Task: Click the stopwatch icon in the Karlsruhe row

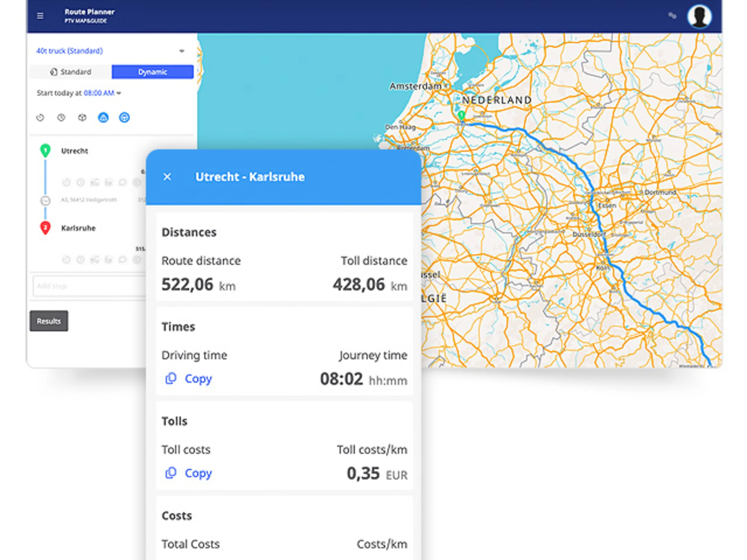Action: pos(66,260)
